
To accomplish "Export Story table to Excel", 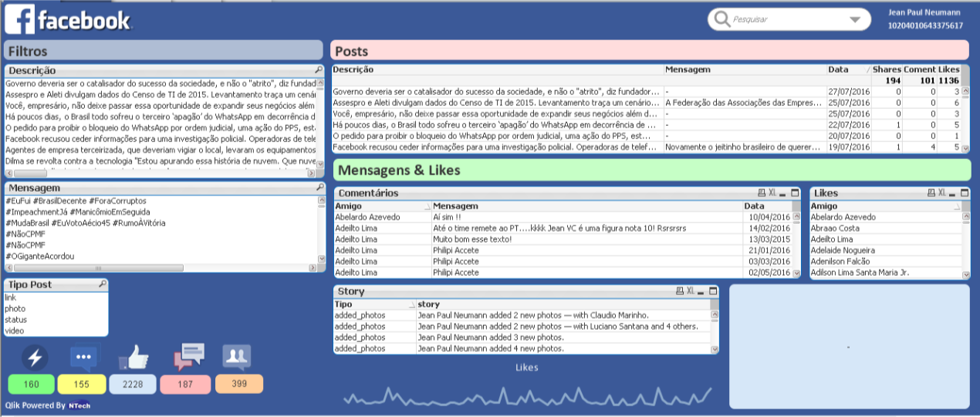I will (690, 291).
